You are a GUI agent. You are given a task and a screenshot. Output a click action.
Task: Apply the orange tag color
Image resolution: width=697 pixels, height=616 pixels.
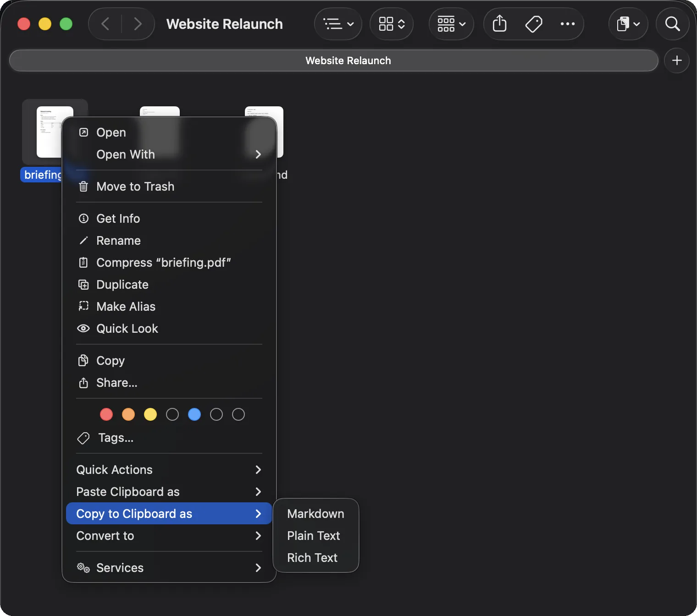pyautogui.click(x=128, y=415)
